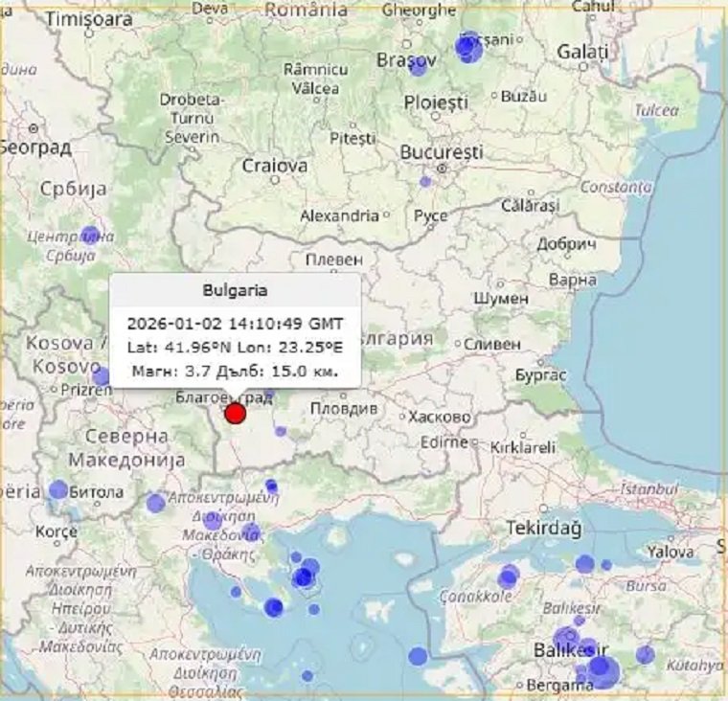Select the Магн 3.7 Дълб 15.0 км line
728x701 pixels.
tap(236, 371)
